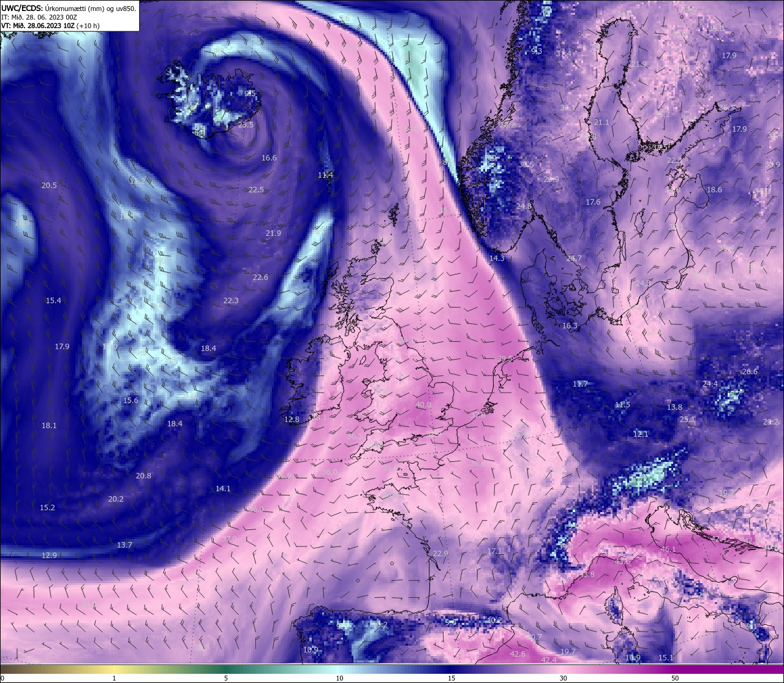Viewport: 784px width, 683px height.
Task: Click the 14.1 value label
Action: [x=223, y=489]
